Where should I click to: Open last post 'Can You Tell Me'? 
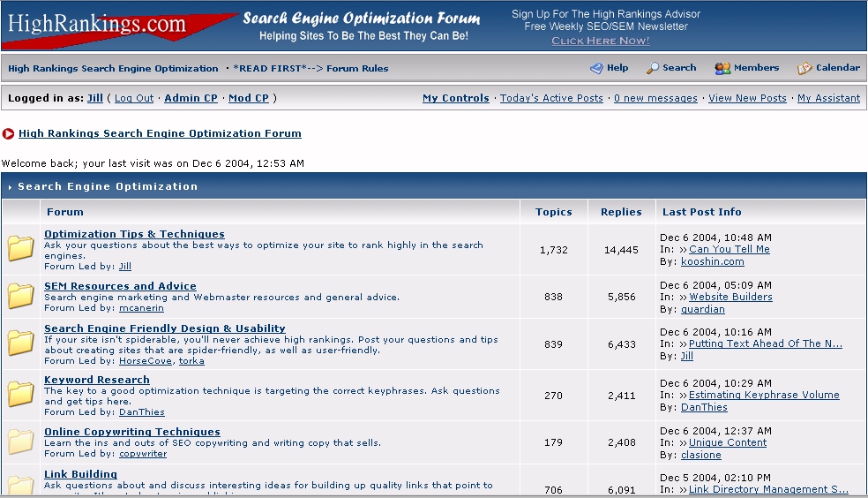click(729, 249)
